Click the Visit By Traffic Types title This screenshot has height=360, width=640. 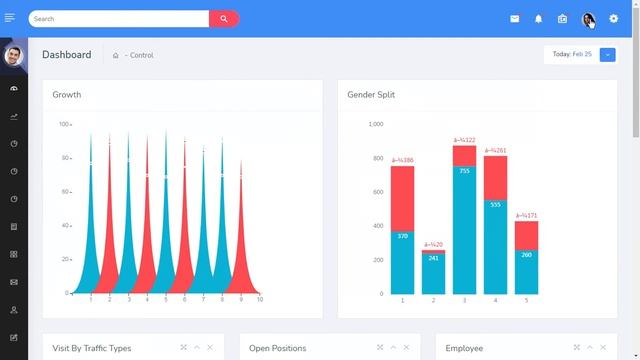92,348
